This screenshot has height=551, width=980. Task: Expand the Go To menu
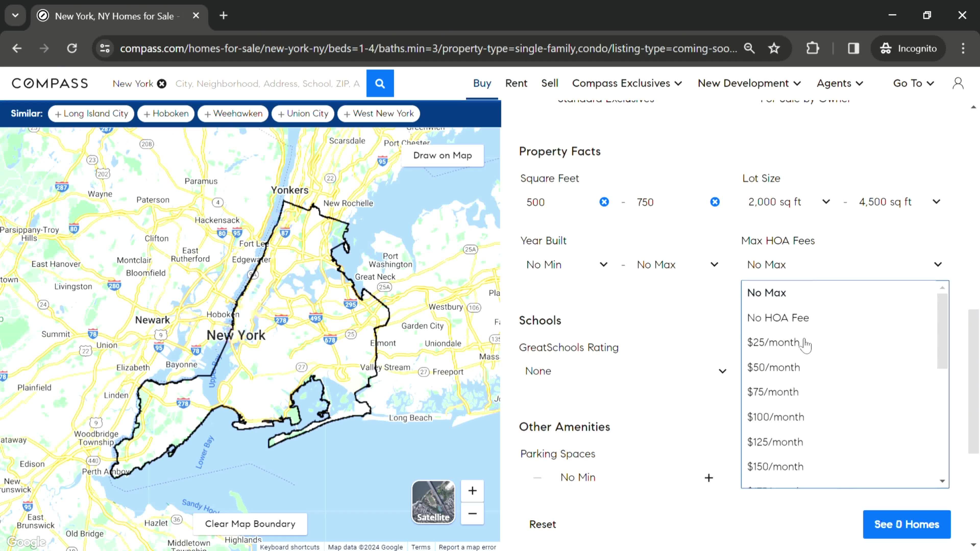pyautogui.click(x=913, y=83)
